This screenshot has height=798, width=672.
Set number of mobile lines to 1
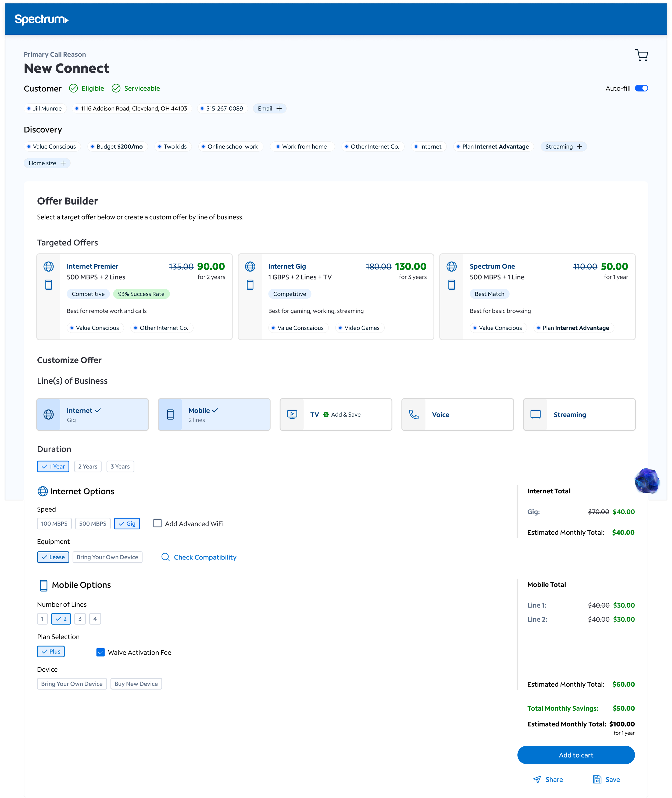(x=42, y=619)
